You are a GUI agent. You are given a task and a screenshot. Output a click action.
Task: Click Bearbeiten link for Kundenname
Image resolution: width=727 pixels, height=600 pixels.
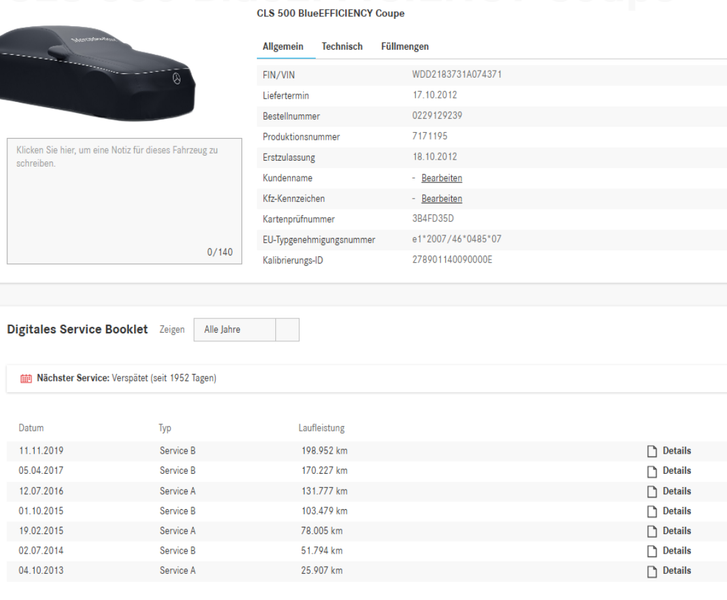tap(441, 178)
